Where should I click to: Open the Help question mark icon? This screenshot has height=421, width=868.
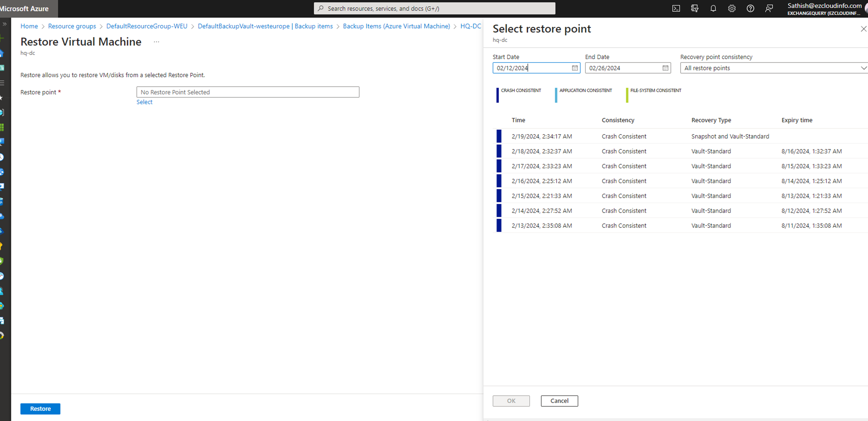pyautogui.click(x=750, y=8)
